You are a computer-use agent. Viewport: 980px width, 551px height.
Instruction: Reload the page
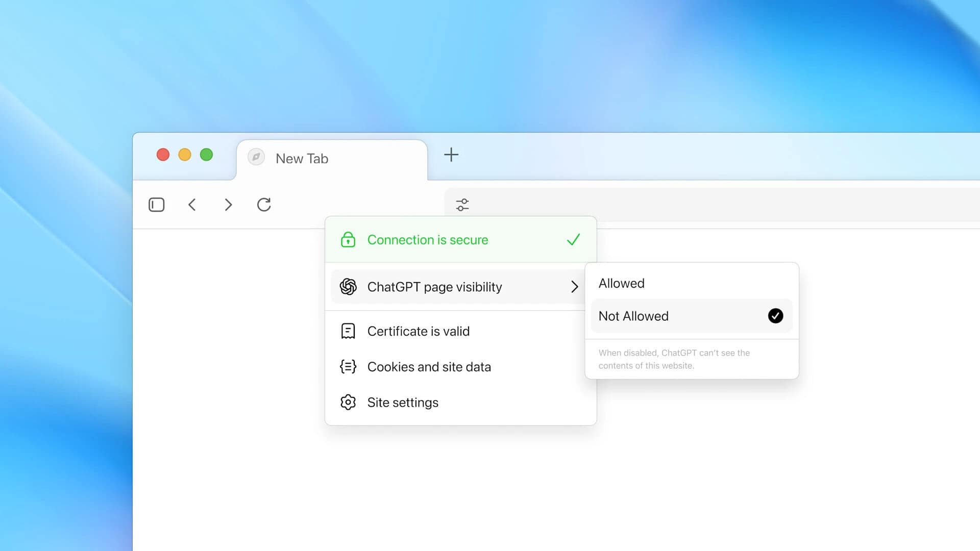click(x=264, y=205)
